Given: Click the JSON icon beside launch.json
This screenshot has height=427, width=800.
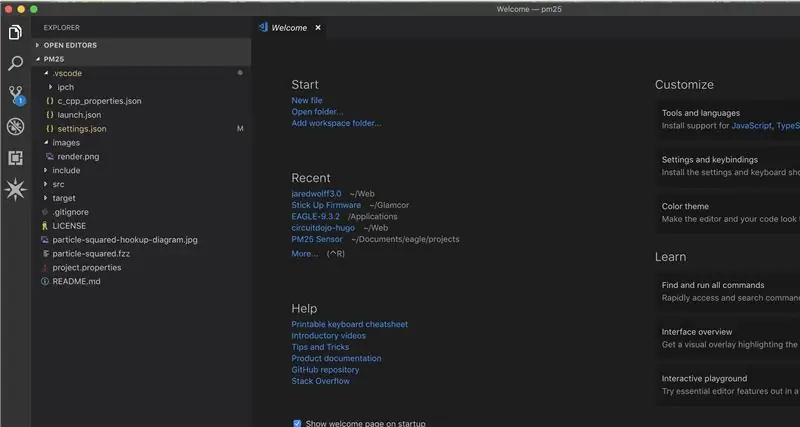Looking at the screenshot, I should 49,115.
